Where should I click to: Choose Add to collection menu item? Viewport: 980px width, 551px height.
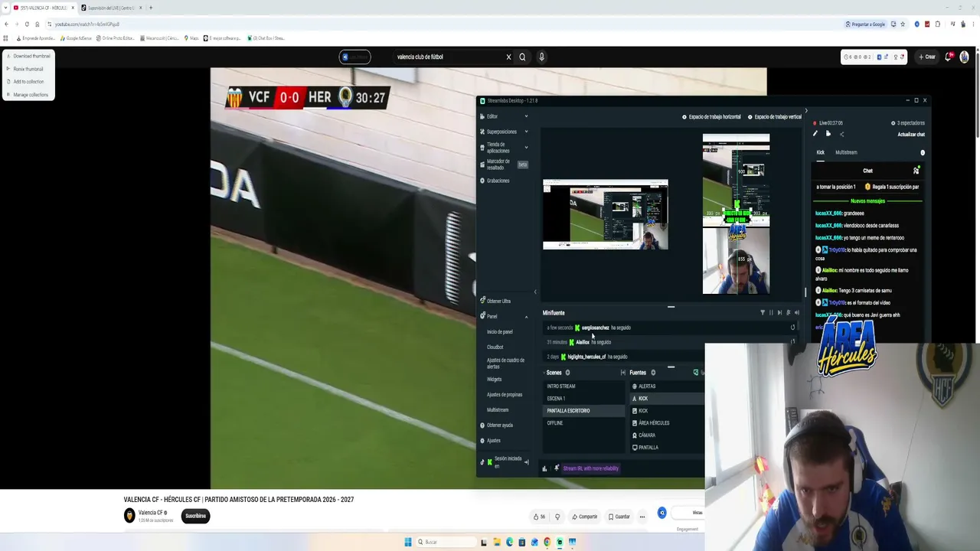click(x=28, y=82)
